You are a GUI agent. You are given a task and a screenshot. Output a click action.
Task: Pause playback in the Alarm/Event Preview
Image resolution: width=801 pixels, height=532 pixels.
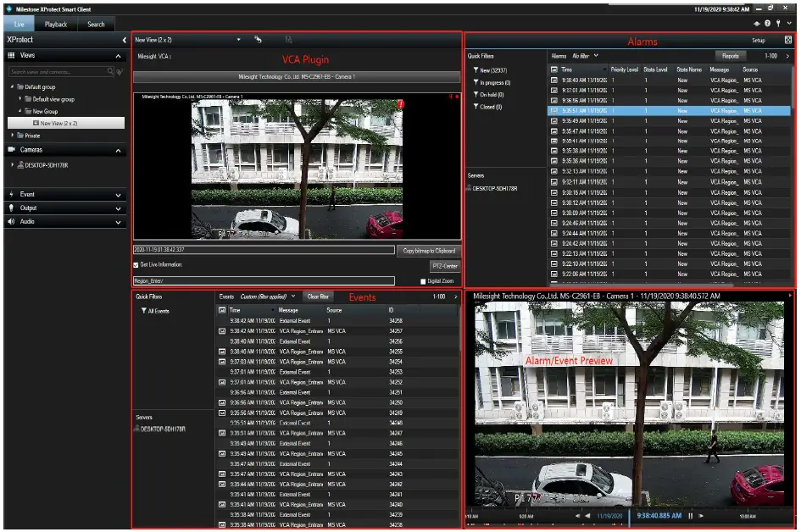[x=690, y=515]
